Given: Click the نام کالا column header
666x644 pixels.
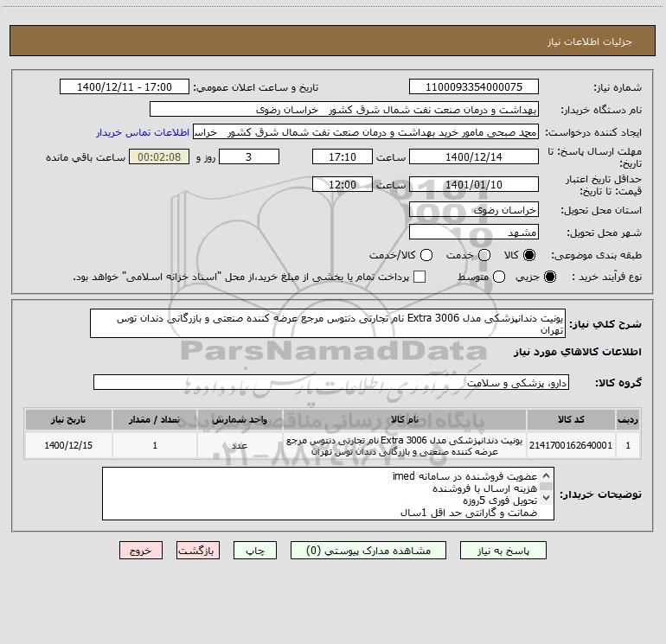Looking at the screenshot, I should [405, 419].
